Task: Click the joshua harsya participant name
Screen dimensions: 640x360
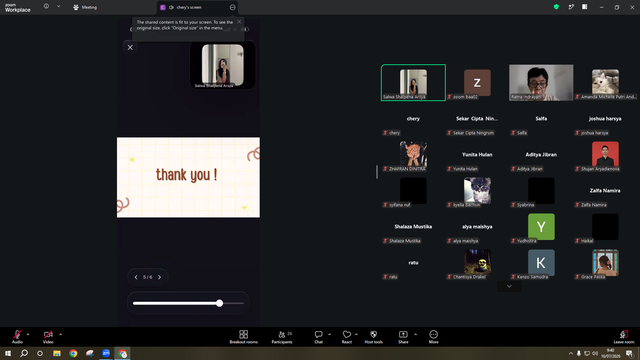Action: pos(605,118)
